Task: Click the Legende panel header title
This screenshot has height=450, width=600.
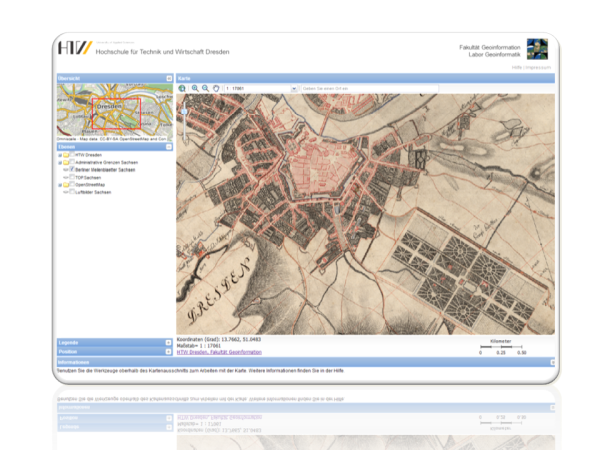Action: [x=68, y=342]
